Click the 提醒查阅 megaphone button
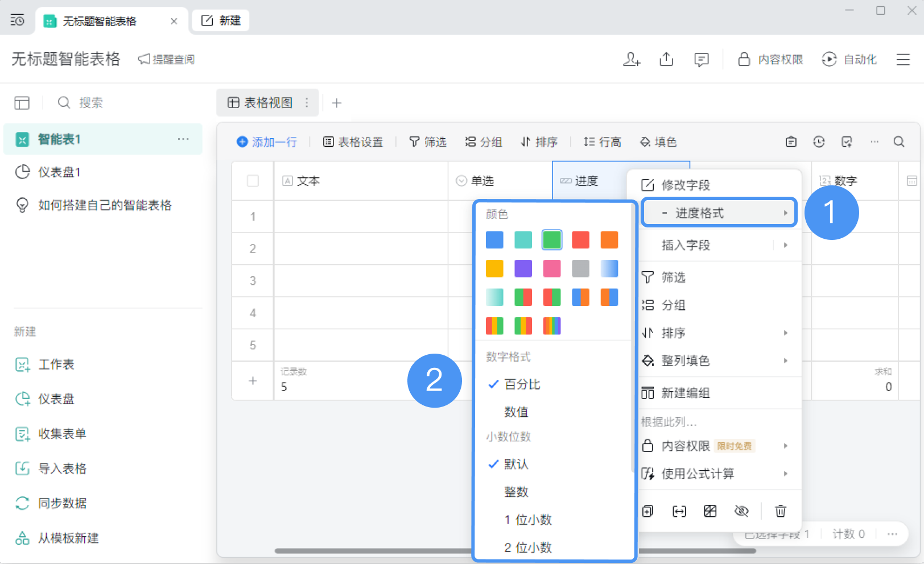This screenshot has height=564, width=924. click(166, 59)
